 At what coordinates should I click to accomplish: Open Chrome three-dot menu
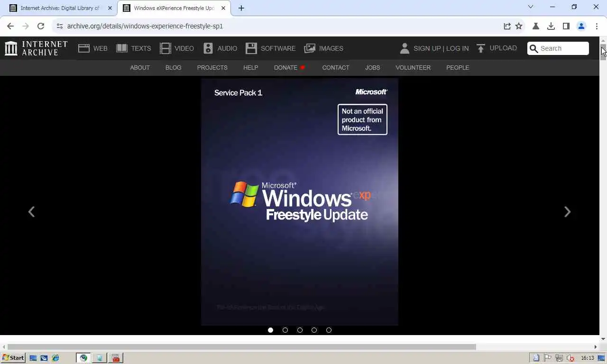coord(597,26)
